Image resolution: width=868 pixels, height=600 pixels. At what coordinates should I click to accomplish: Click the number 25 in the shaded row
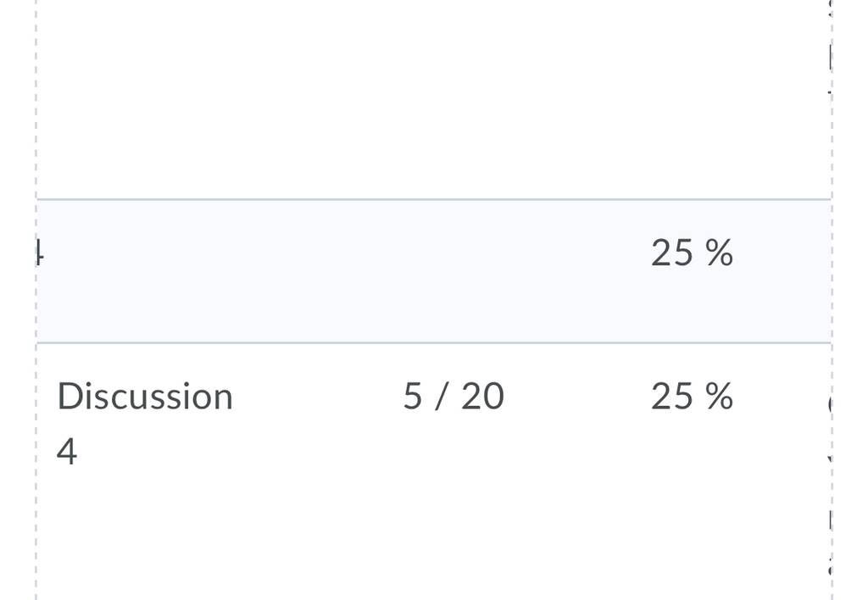(672, 253)
